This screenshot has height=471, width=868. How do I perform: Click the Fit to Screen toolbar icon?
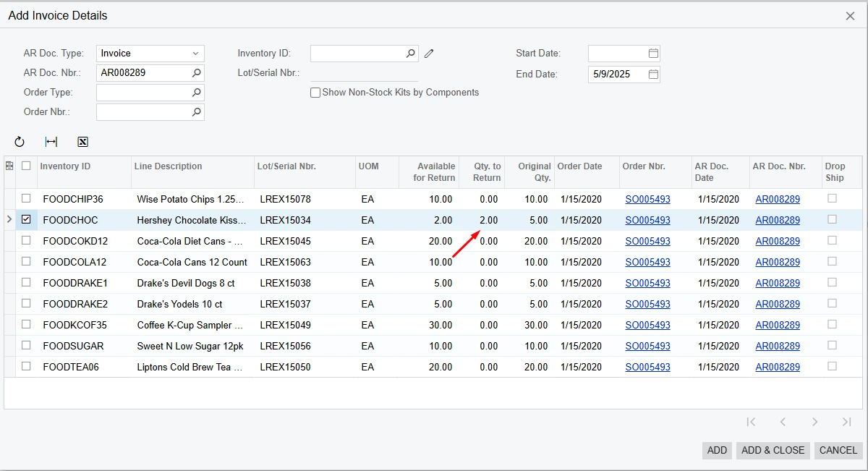(x=51, y=142)
